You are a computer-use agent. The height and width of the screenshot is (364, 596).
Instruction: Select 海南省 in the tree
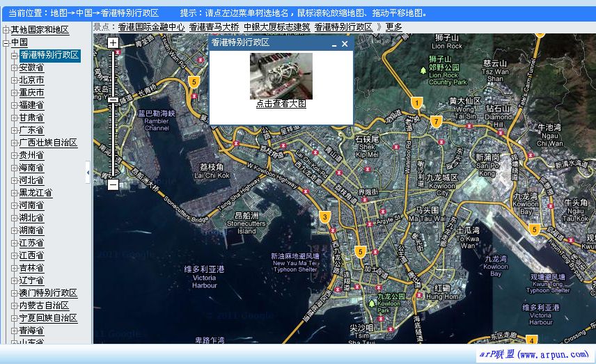pos(31,168)
